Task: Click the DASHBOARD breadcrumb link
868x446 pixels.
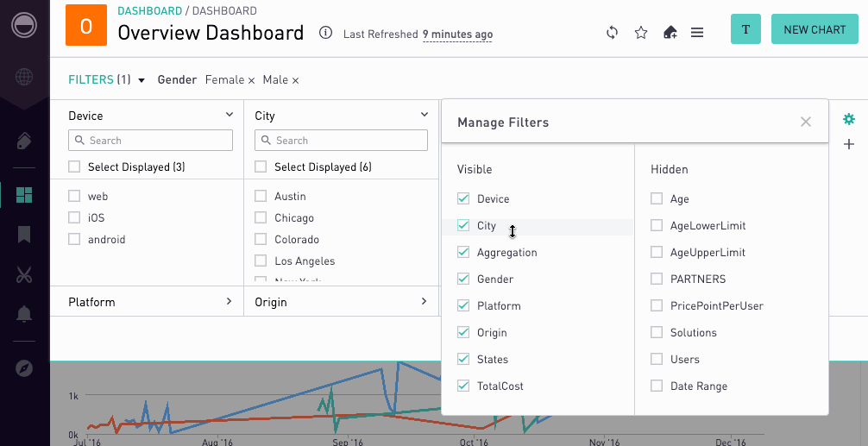Action: coord(149,10)
